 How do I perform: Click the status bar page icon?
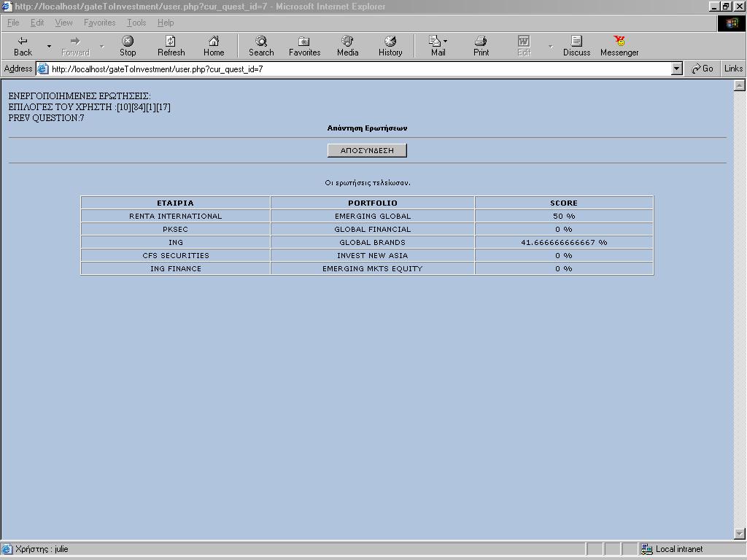pyautogui.click(x=7, y=549)
